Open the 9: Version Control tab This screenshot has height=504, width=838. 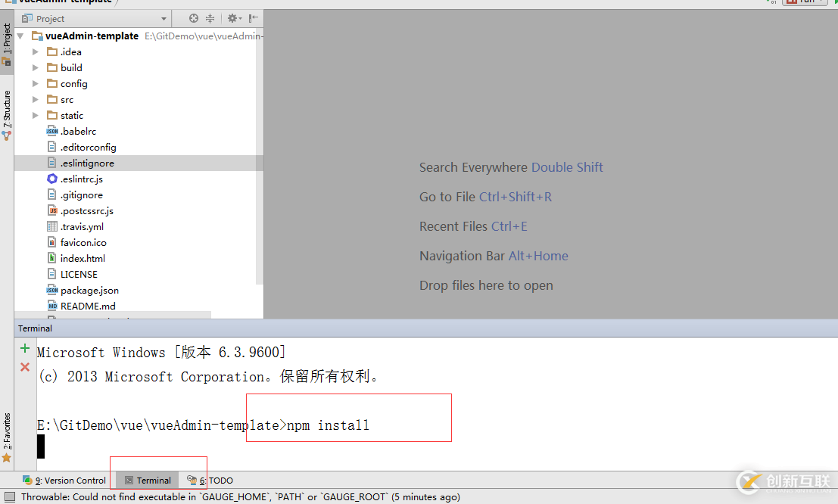(x=64, y=481)
